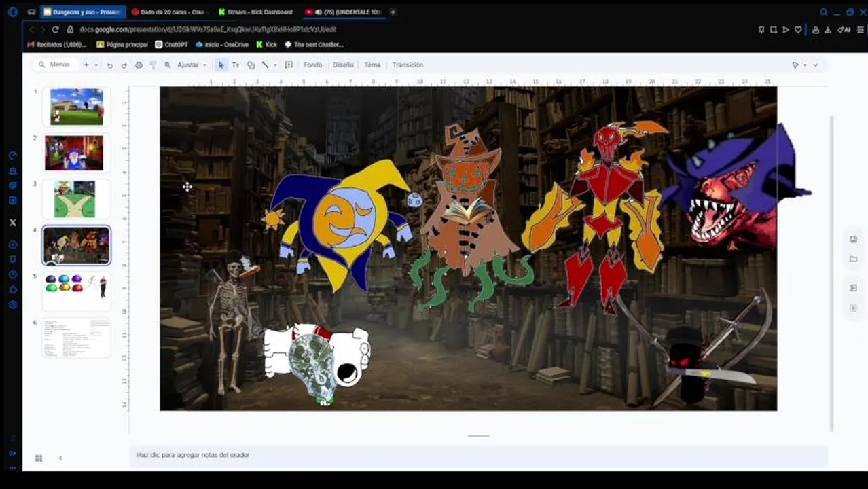Switch to Dado de 20 caras tab
The height and width of the screenshot is (489, 868).
point(170,12)
